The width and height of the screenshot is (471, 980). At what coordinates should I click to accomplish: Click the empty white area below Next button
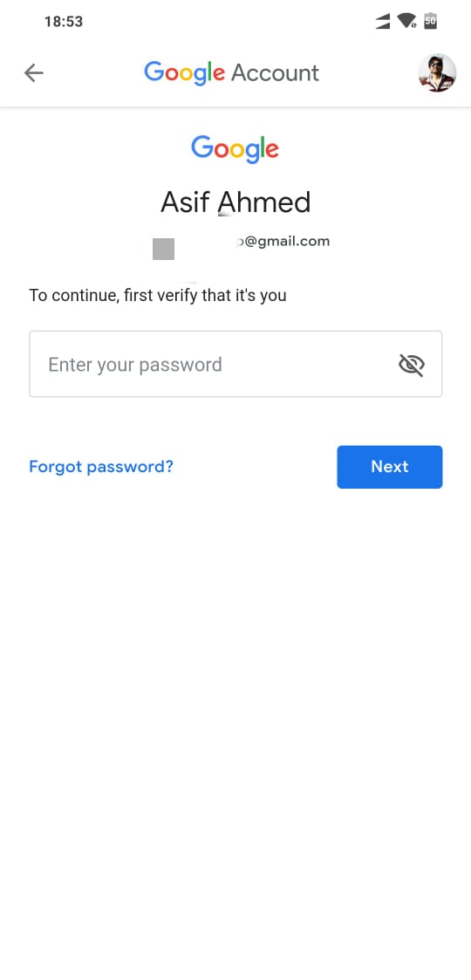pyautogui.click(x=235, y=719)
